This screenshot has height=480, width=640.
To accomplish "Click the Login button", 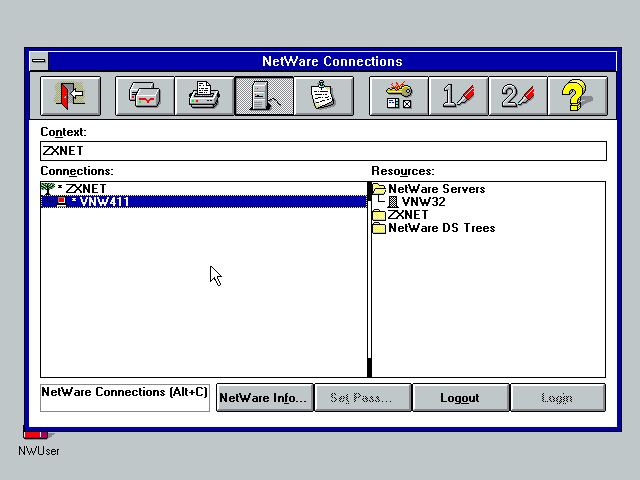I will (558, 398).
